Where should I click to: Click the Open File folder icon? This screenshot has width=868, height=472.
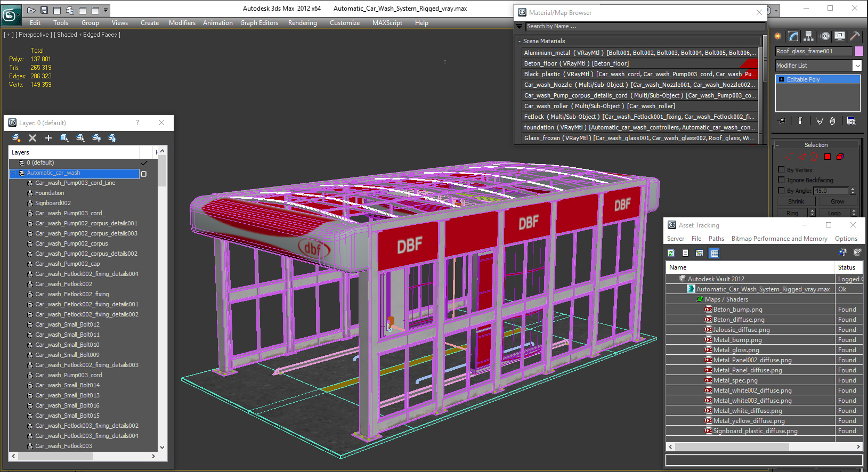pyautogui.click(x=31, y=10)
